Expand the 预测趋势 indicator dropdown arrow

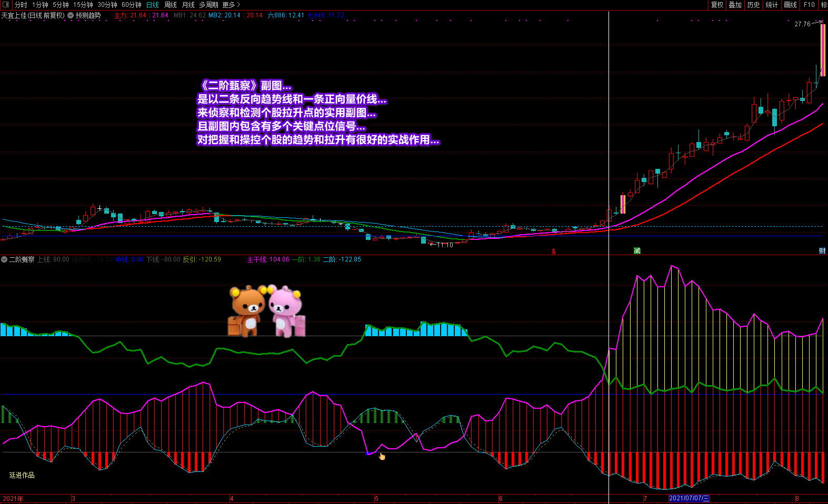click(x=71, y=15)
